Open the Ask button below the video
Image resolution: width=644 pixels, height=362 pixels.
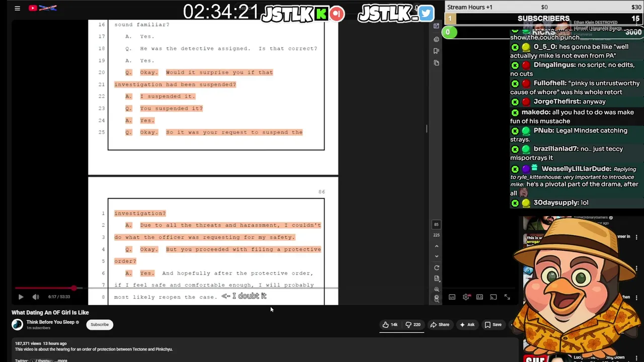tap(467, 325)
